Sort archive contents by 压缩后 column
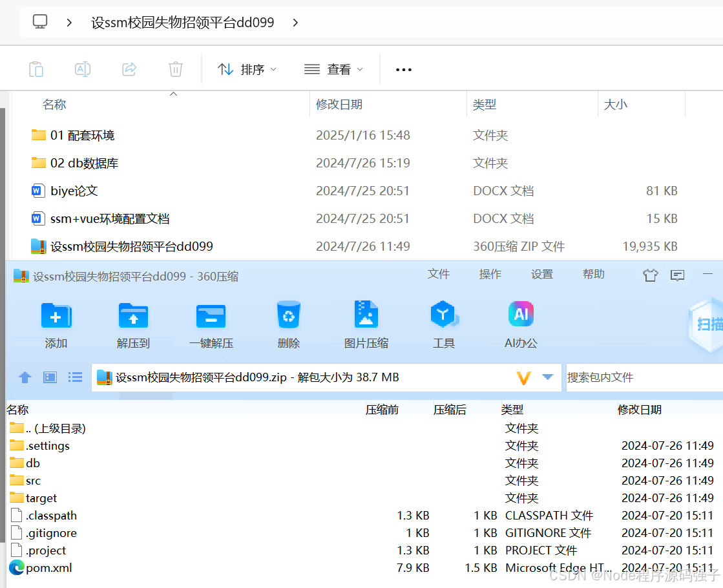 tap(450, 410)
